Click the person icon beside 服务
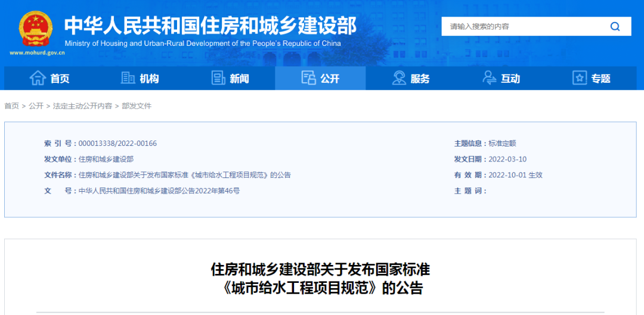This screenshot has width=644, height=315. pos(399,78)
